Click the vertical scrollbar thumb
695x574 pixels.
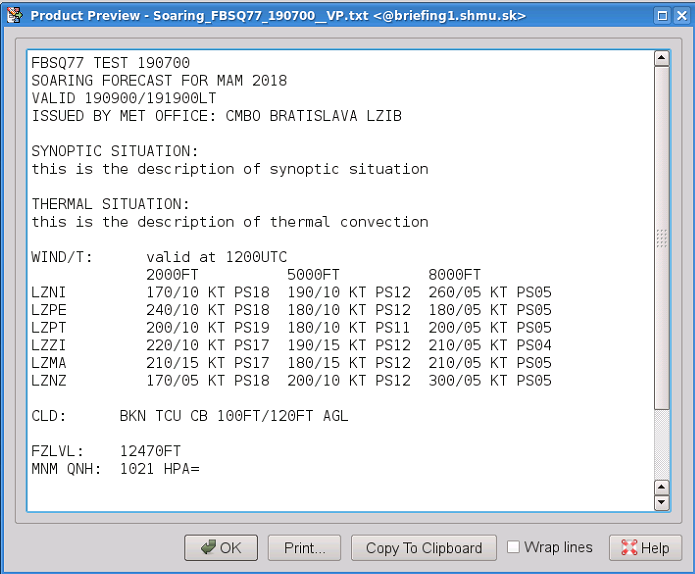662,238
